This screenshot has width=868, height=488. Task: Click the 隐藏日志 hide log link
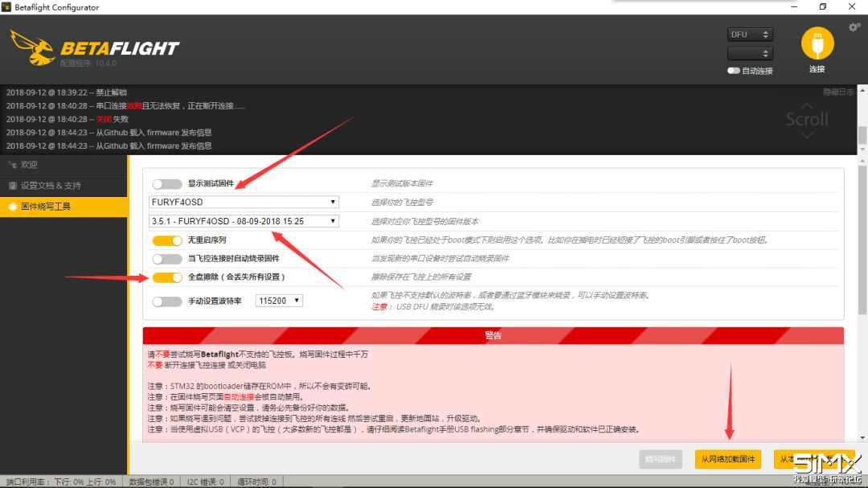(837, 92)
